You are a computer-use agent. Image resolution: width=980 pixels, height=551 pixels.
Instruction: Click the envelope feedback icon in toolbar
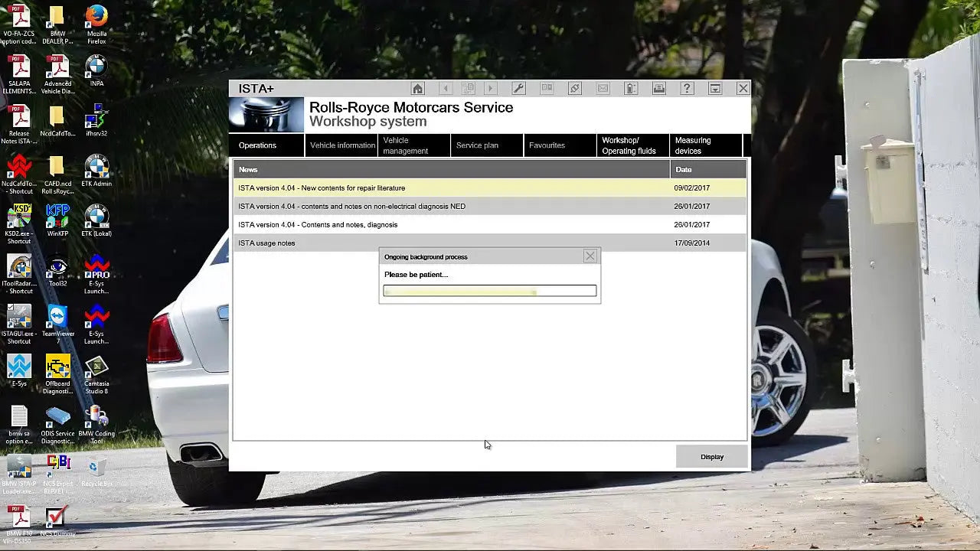point(603,88)
